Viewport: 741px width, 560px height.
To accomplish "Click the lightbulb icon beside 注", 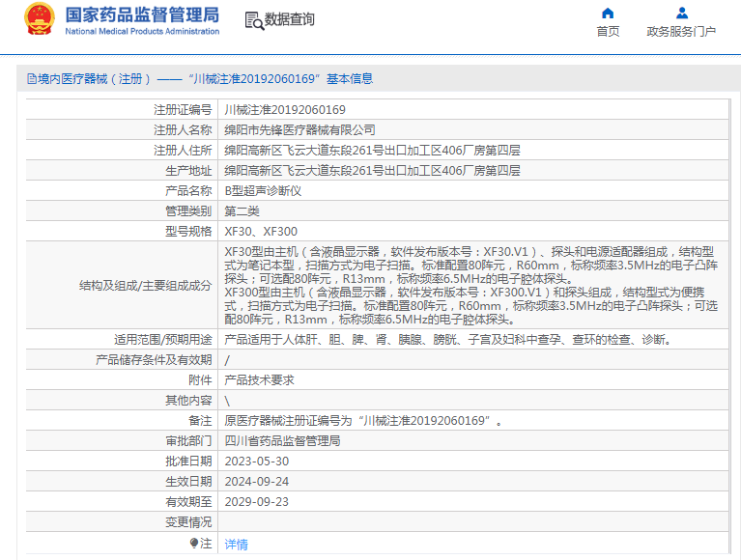I will pyautogui.click(x=194, y=543).
